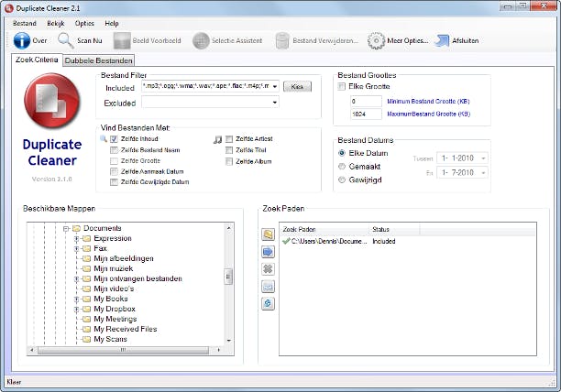Select My Received Files folder

click(x=126, y=329)
